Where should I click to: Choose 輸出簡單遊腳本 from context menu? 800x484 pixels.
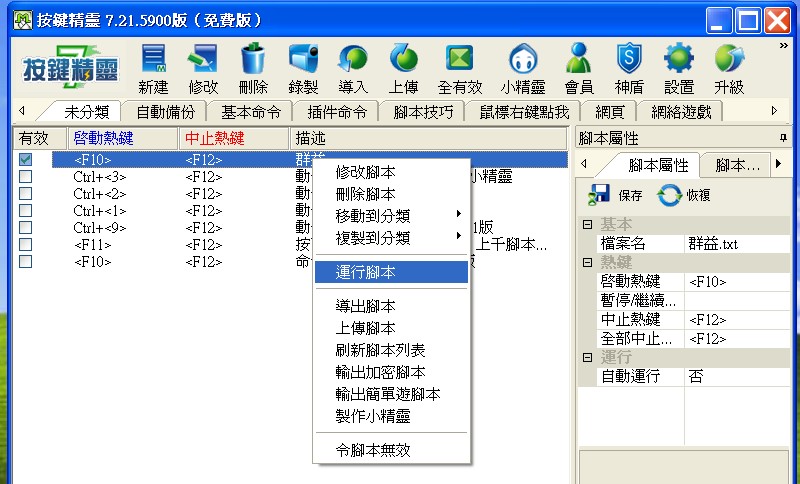coord(391,394)
